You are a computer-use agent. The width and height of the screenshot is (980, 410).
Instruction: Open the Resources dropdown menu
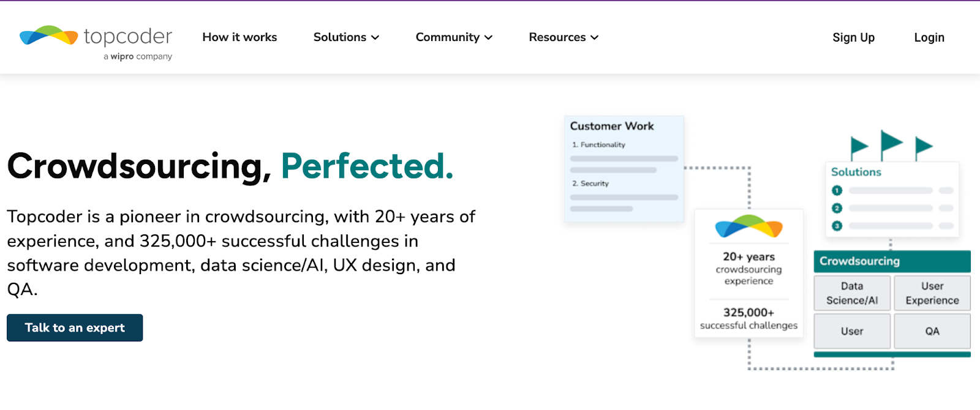click(563, 37)
